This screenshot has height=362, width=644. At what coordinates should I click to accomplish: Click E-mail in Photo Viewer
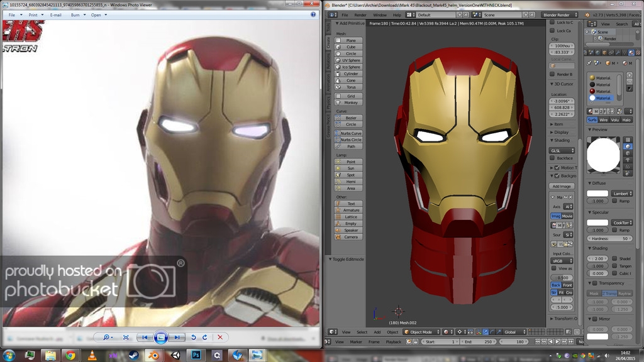point(55,15)
